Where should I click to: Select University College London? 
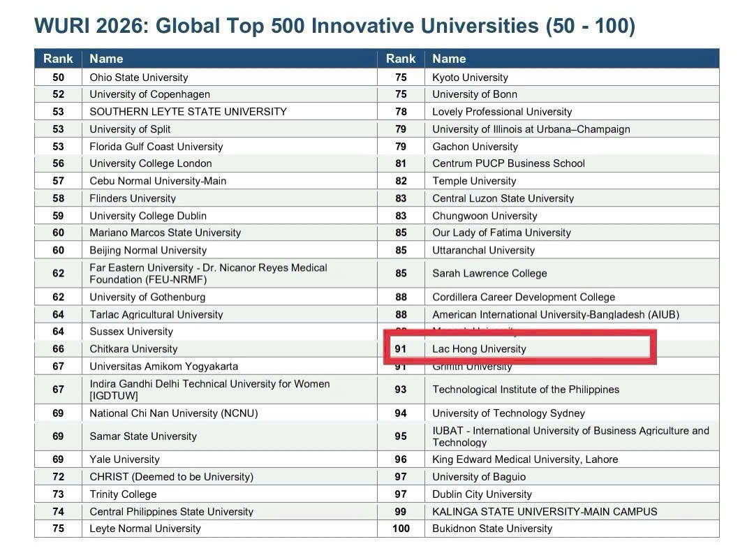(151, 163)
